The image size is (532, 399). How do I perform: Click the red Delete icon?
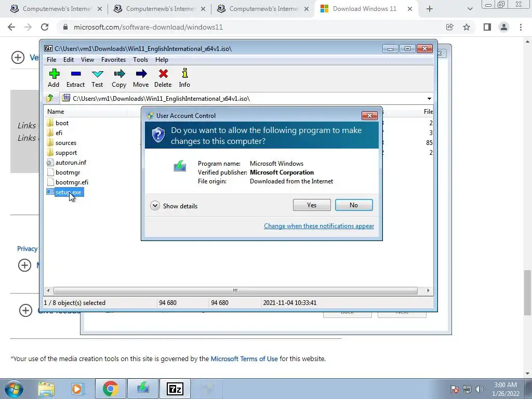coord(163,78)
